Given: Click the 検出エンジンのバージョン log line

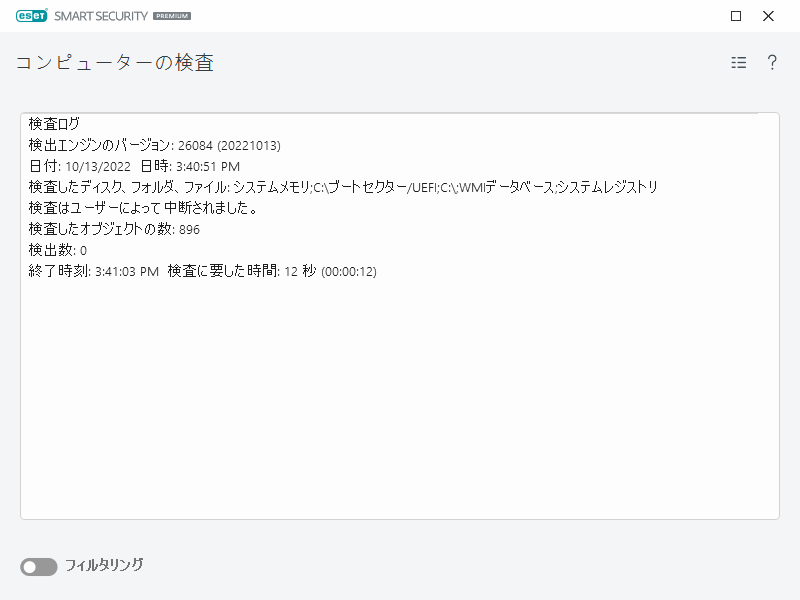Looking at the screenshot, I should [x=138, y=145].
